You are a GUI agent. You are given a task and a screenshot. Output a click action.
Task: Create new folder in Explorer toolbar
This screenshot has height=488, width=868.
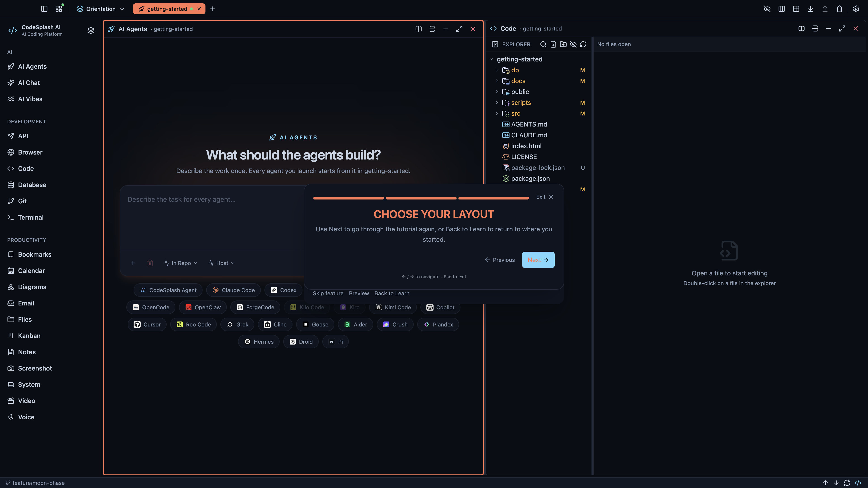coord(563,44)
